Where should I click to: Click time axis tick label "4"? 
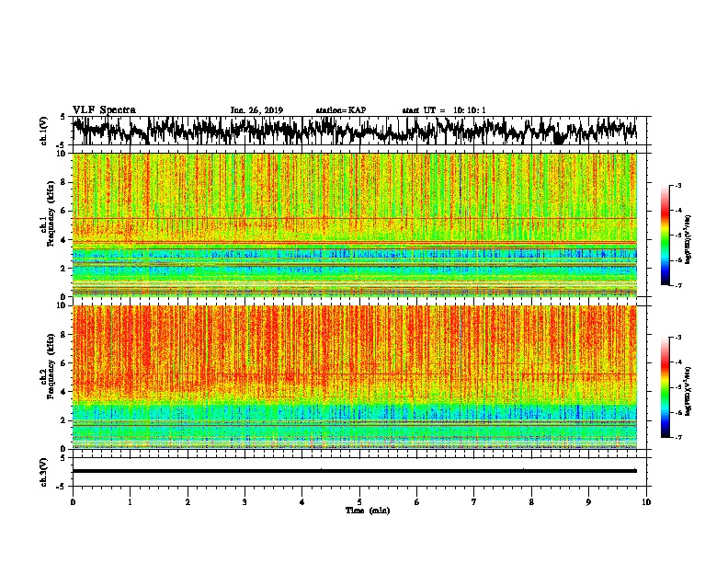302,502
